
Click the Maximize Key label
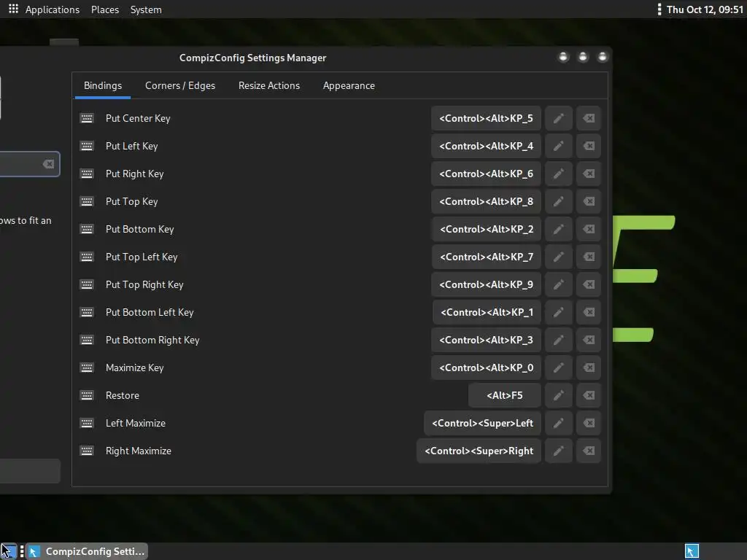pyautogui.click(x=135, y=367)
